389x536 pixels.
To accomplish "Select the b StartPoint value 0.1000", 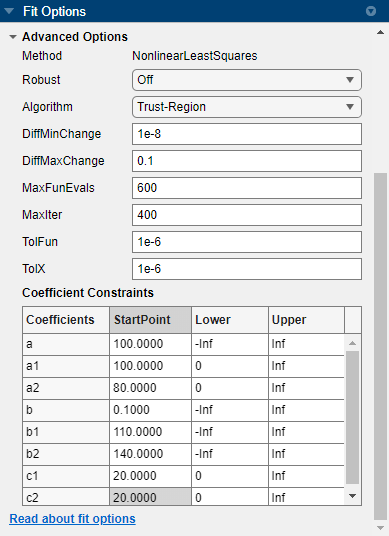I will pos(150,410).
